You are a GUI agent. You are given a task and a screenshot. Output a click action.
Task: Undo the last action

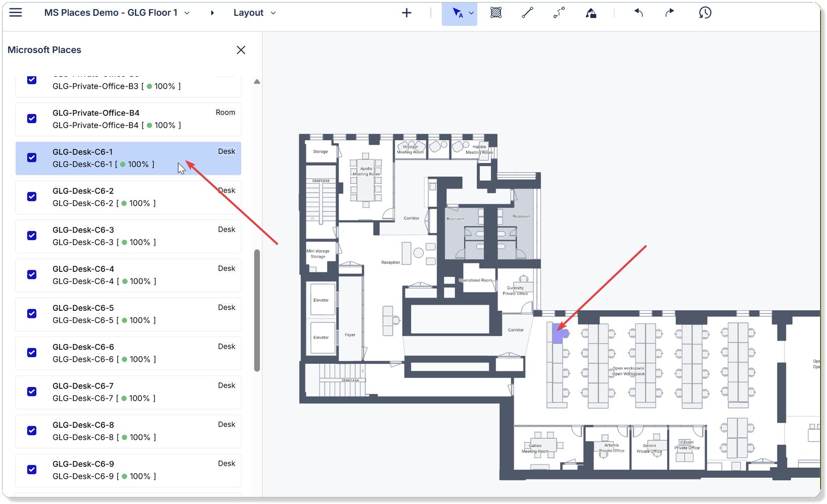[638, 13]
